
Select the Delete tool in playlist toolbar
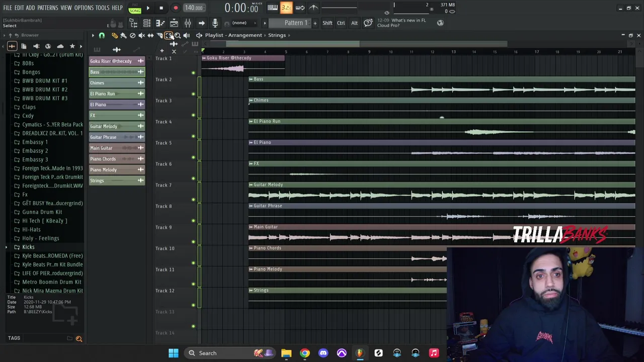132,35
